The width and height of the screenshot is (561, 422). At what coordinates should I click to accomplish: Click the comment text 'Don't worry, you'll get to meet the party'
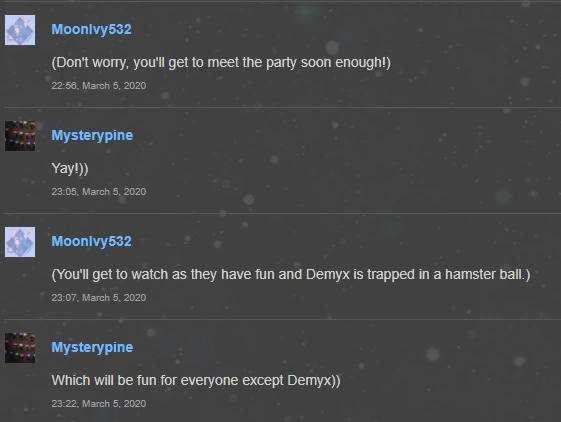tap(176, 62)
